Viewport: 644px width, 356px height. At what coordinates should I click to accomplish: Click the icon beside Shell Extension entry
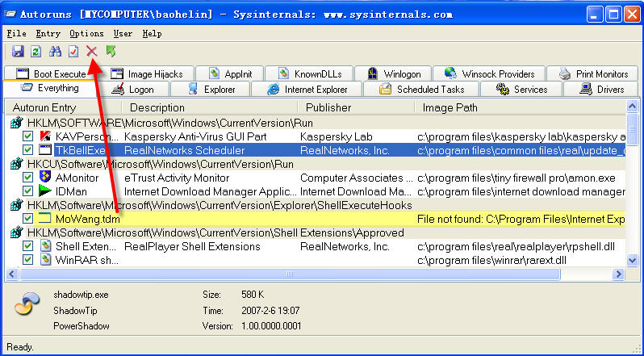point(45,246)
